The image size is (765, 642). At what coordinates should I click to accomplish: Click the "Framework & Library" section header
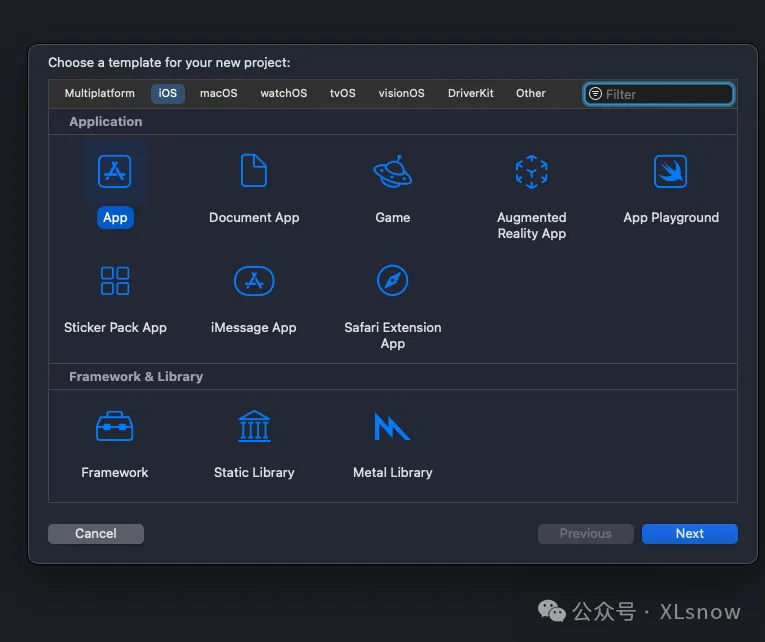point(136,377)
